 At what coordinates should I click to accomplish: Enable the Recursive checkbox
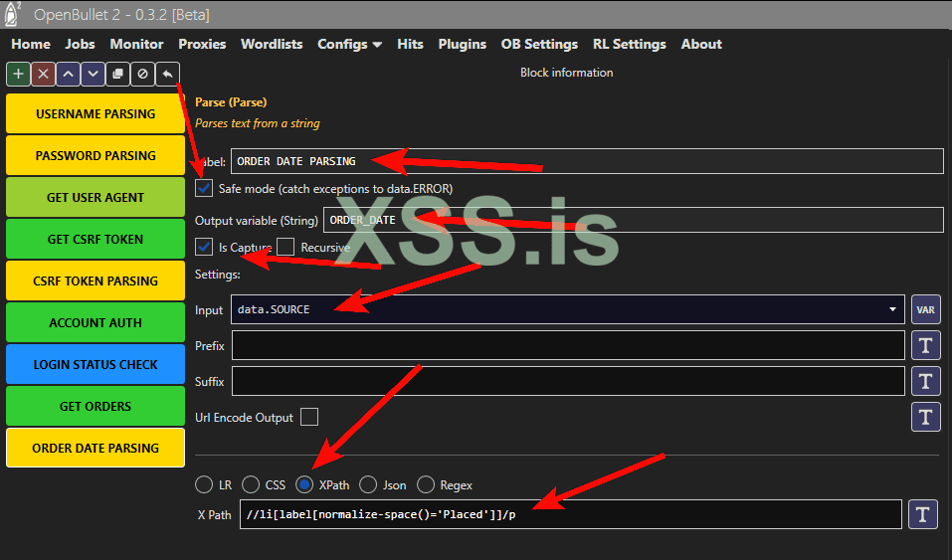[x=286, y=248]
